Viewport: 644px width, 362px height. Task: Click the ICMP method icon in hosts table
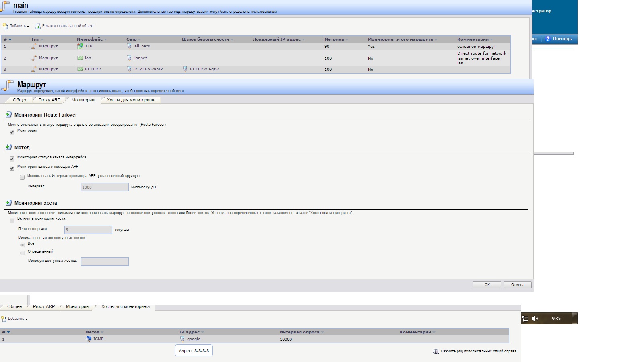coord(89,339)
